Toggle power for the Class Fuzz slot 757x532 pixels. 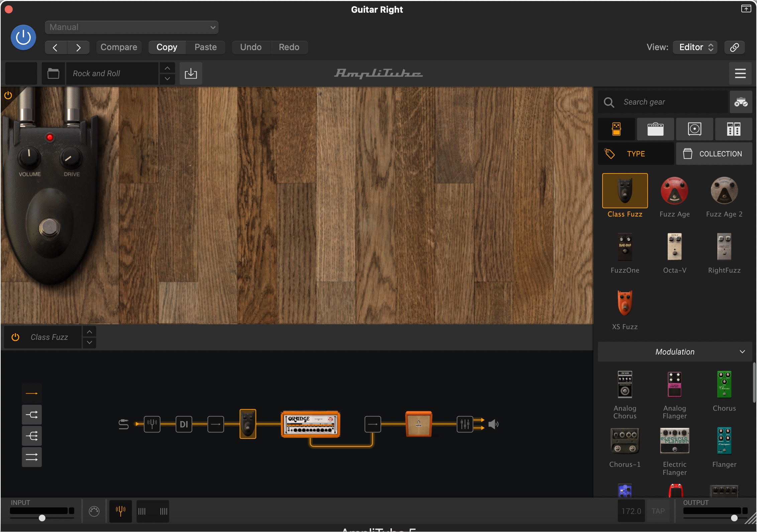[15, 337]
